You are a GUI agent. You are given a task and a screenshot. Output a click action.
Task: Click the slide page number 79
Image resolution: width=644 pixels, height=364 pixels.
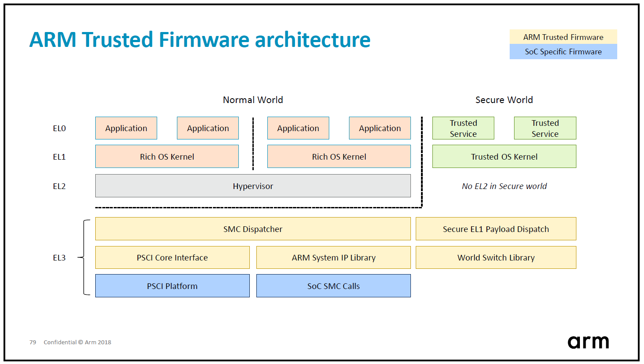click(32, 343)
